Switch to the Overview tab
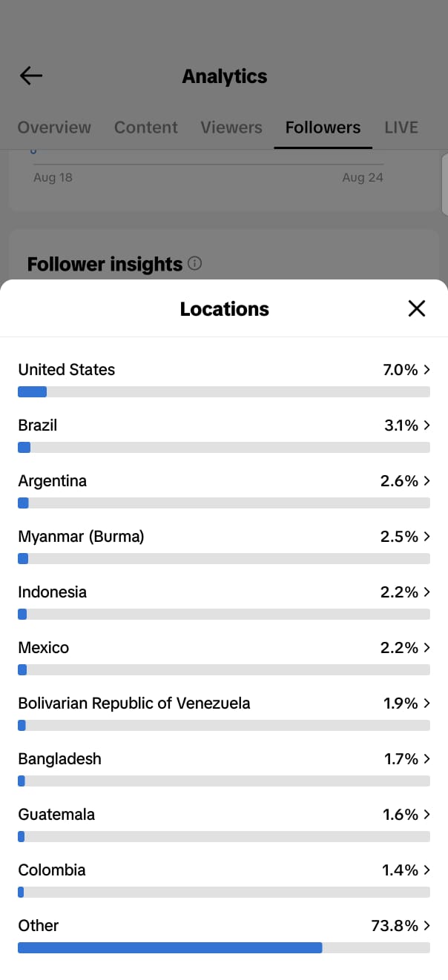Screen dimensions: 448x980 click(x=54, y=128)
